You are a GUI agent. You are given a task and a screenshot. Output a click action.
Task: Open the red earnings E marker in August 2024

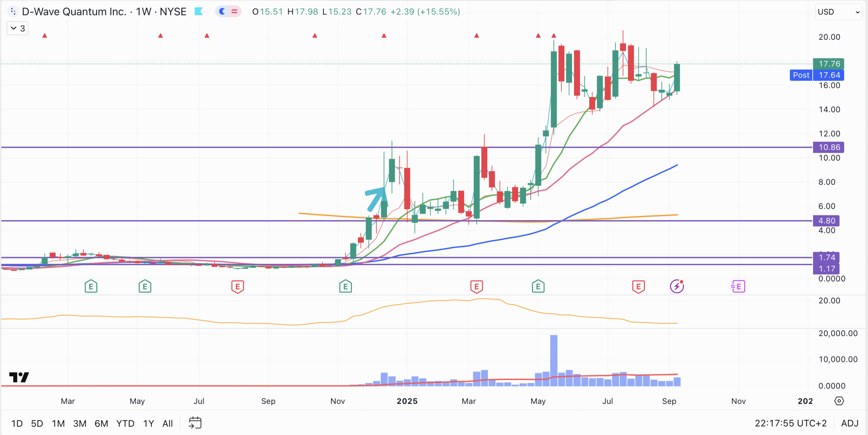coord(238,286)
